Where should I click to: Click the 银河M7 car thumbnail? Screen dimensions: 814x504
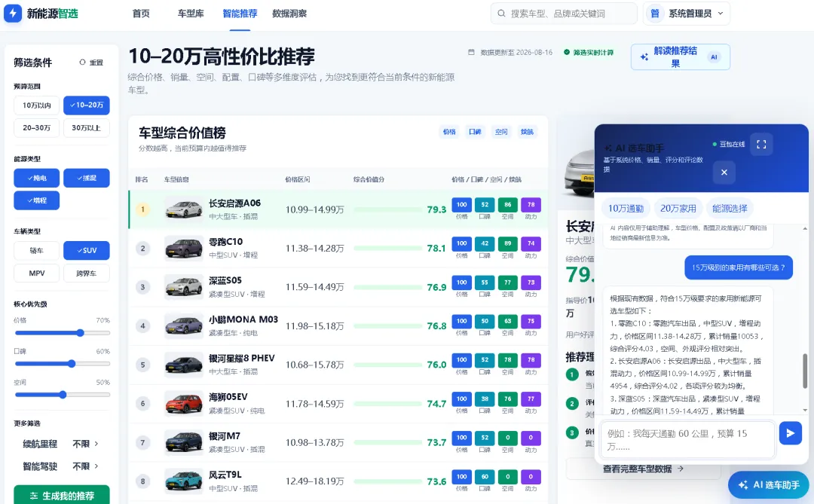point(184,442)
